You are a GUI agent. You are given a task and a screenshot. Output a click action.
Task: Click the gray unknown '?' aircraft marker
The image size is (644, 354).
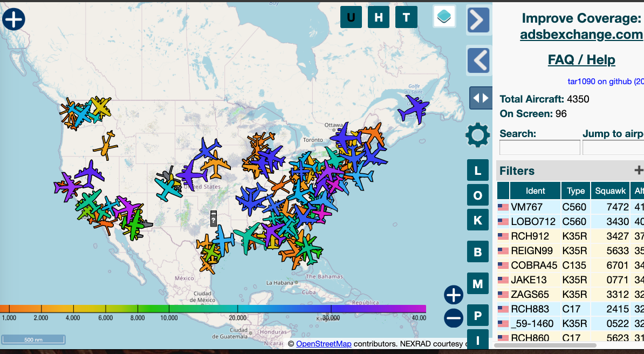(213, 219)
